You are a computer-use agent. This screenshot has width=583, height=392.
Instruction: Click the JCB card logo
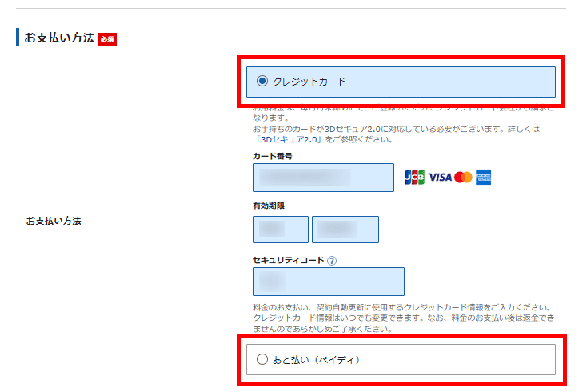(x=414, y=178)
